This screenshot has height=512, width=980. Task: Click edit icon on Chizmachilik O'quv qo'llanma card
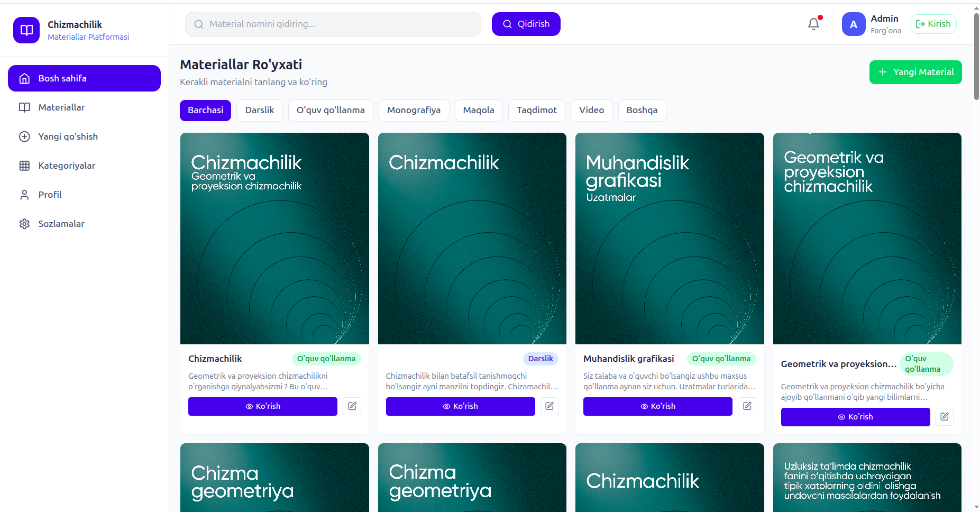[x=352, y=406]
